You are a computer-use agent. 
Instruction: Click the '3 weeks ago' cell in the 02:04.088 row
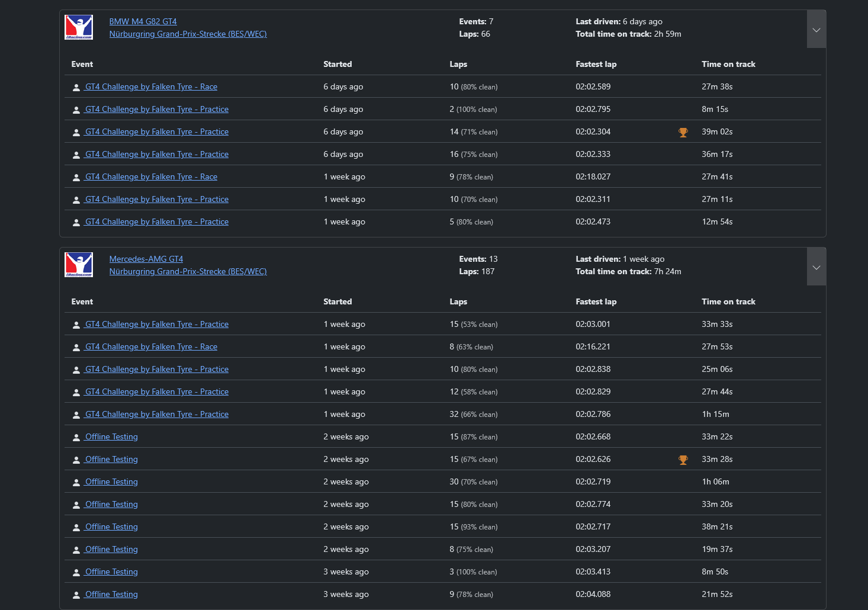point(346,594)
